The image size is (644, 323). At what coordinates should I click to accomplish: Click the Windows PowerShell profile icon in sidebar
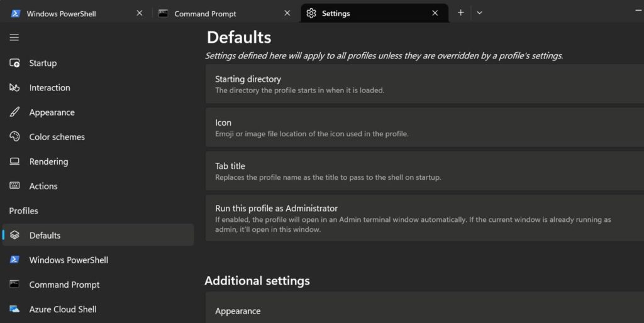coord(14,260)
